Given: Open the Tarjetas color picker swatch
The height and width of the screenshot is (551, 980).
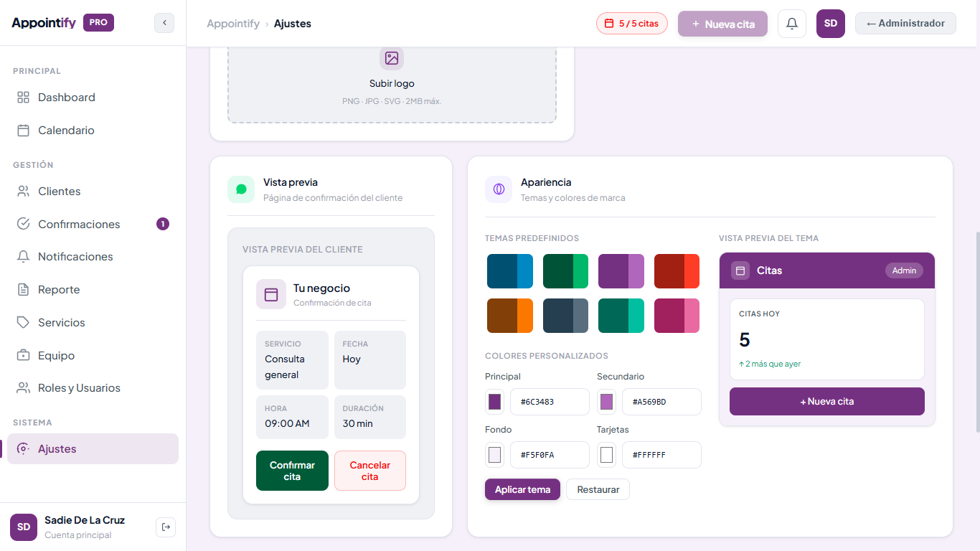Looking at the screenshot, I should [606, 455].
